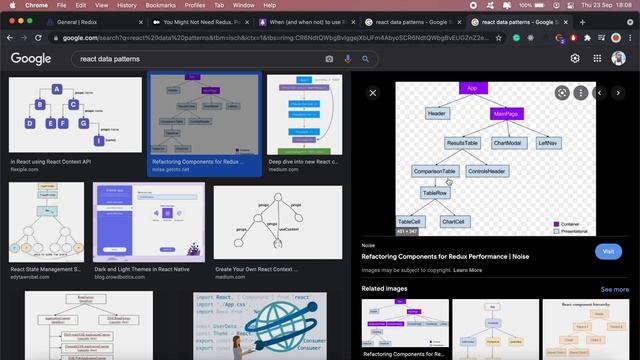
Task: Open Google account profile picture
Action: point(618,58)
